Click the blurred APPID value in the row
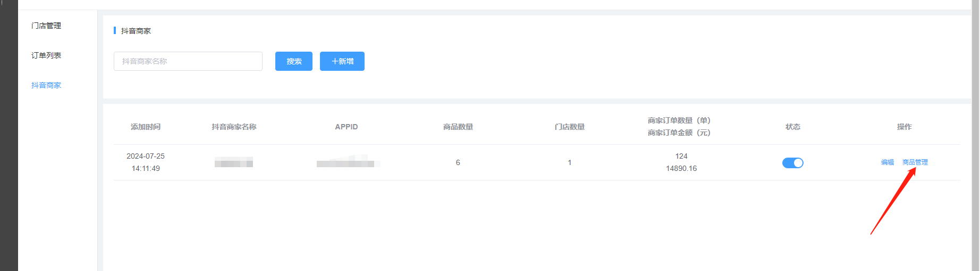980x271 pixels. 346,162
